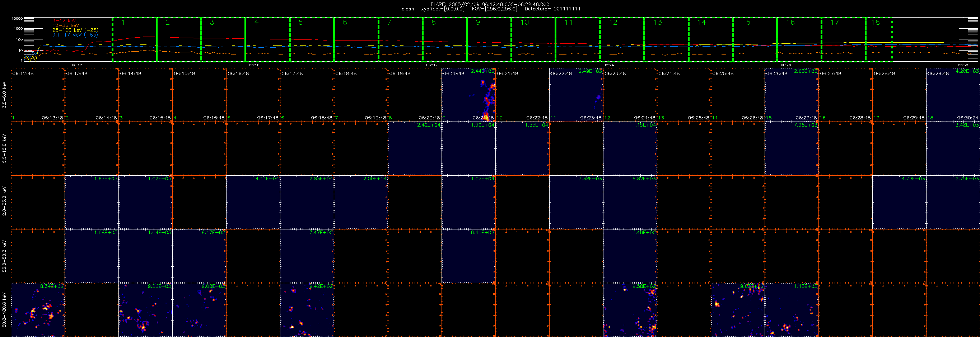This screenshot has height=337, width=980.
Task: Select the image panel labeled 6.46E+02
Action: click(630, 256)
